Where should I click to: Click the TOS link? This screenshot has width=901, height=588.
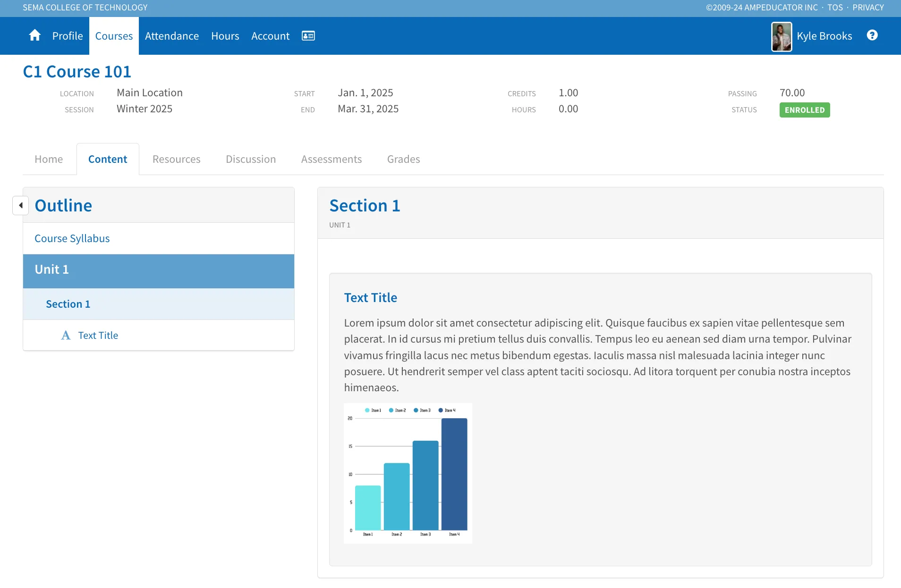pos(835,8)
